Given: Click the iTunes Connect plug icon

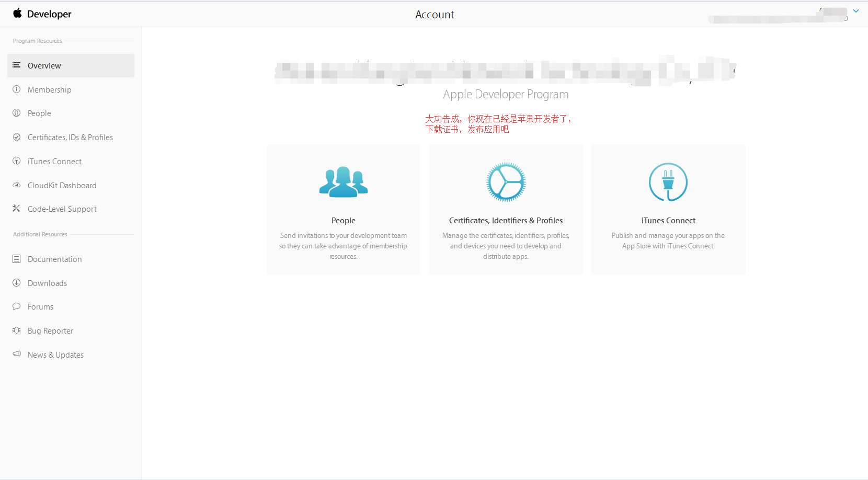Looking at the screenshot, I should point(668,182).
